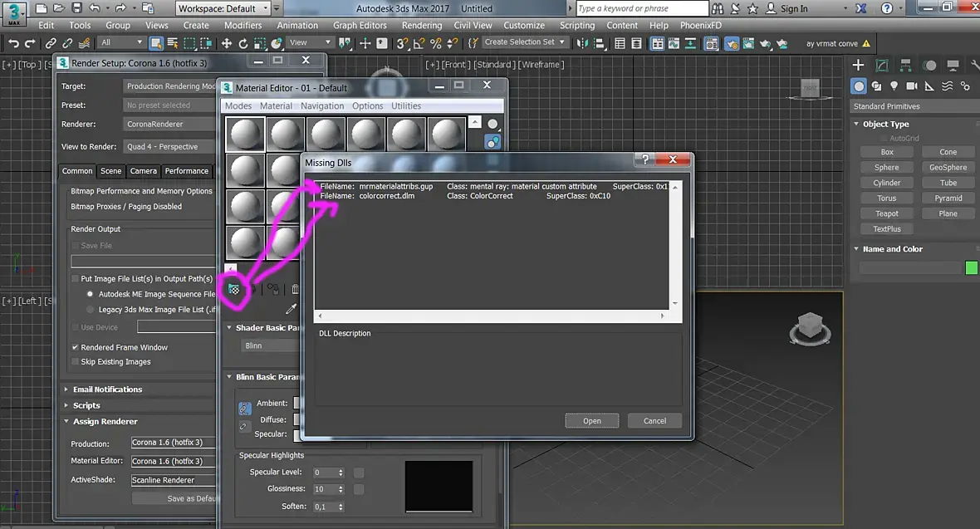Select the Space Warps category icon

948,86
